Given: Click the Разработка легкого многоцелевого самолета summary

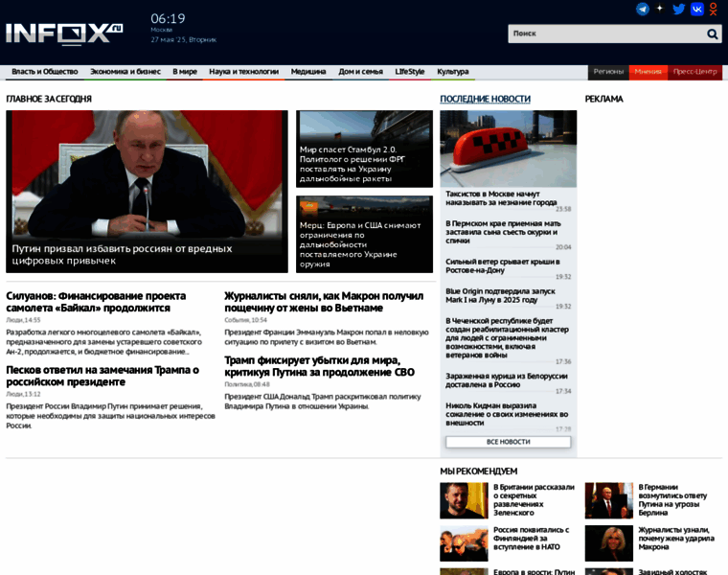Looking at the screenshot, I should 104,342.
